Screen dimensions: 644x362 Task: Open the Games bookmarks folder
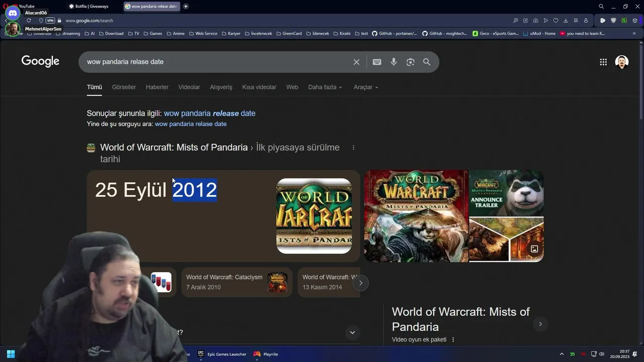[x=153, y=34]
